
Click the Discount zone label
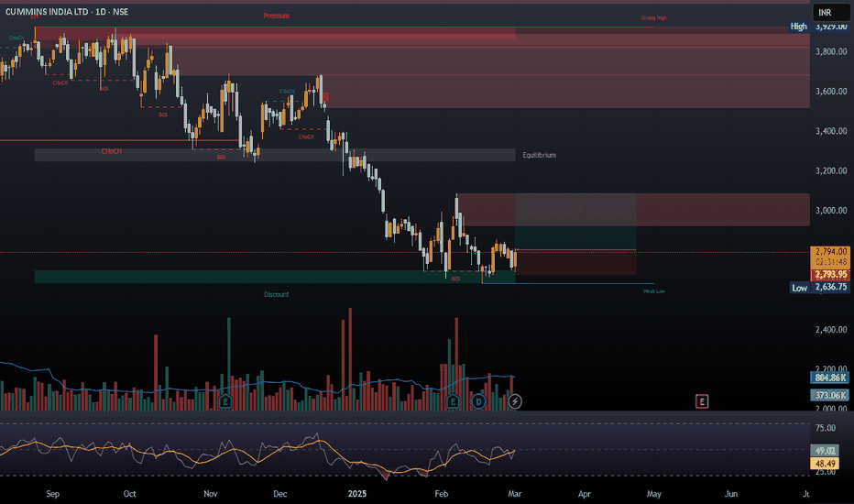click(276, 294)
